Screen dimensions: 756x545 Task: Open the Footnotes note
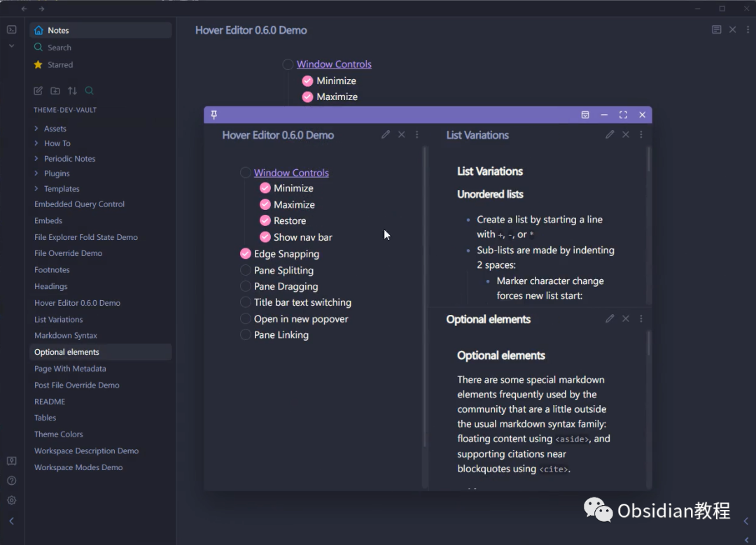tap(52, 270)
